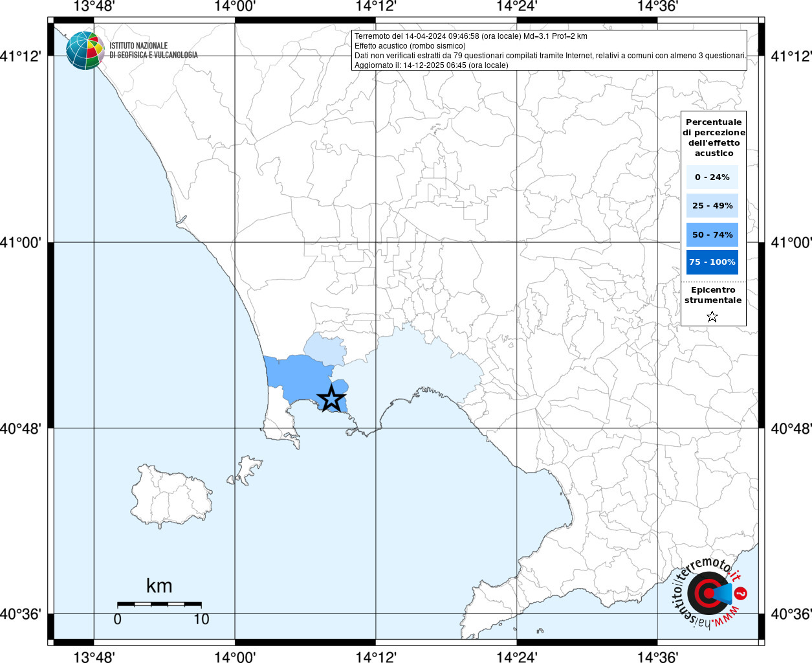Click the epicenter star on the map

click(332, 398)
